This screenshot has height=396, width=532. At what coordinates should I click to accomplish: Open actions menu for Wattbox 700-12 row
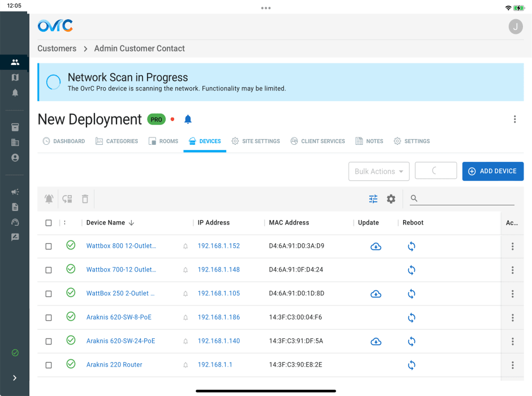513,270
